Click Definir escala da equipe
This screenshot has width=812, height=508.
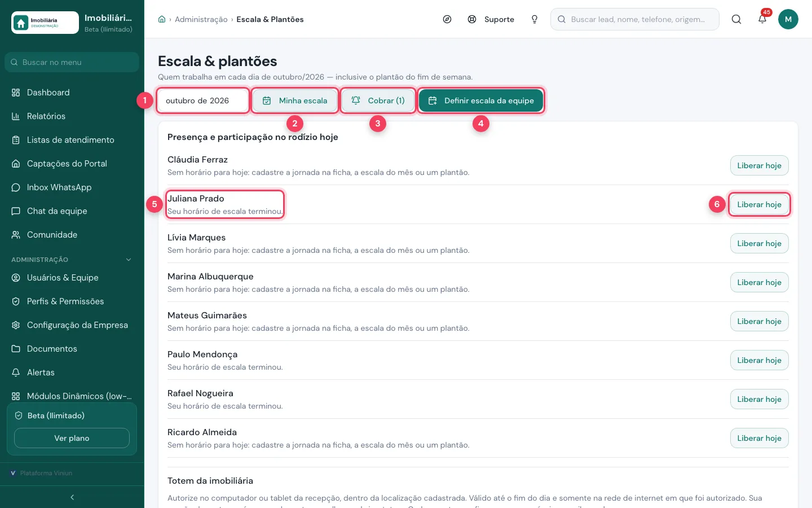(x=481, y=100)
